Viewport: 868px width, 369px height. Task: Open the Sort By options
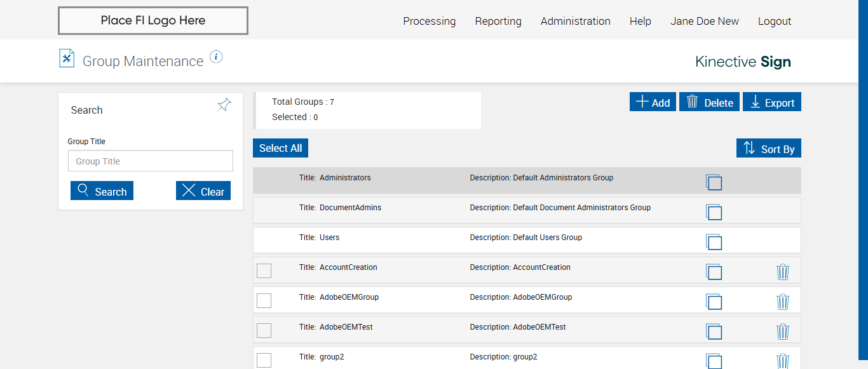click(x=769, y=149)
